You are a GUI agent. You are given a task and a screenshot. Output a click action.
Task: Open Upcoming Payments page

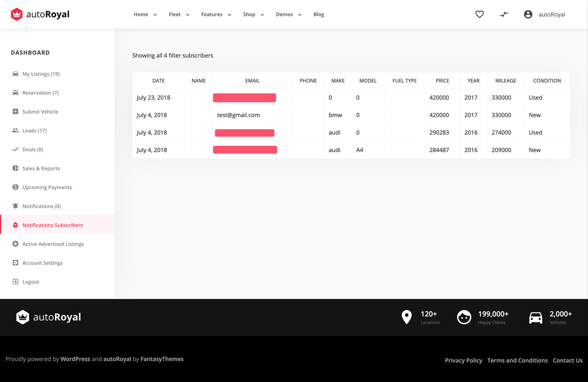47,187
